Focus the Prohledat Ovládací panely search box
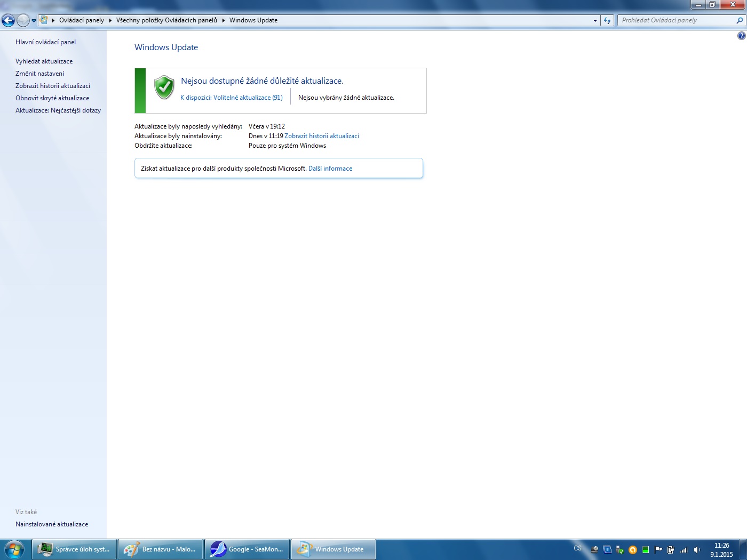The image size is (747, 560). click(678, 20)
